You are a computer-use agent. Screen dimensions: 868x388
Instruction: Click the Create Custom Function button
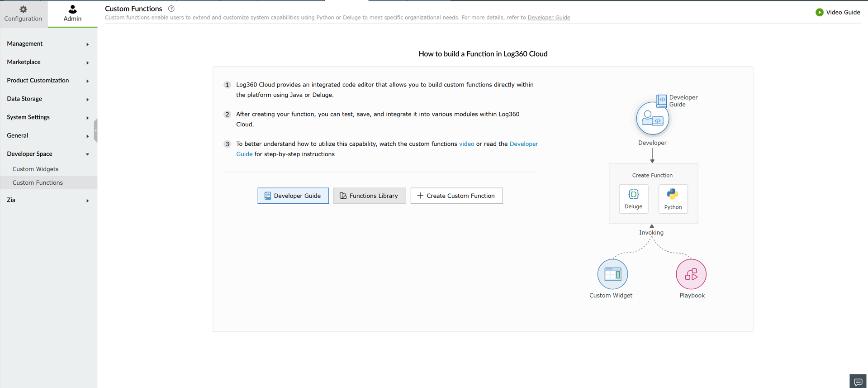456,196
